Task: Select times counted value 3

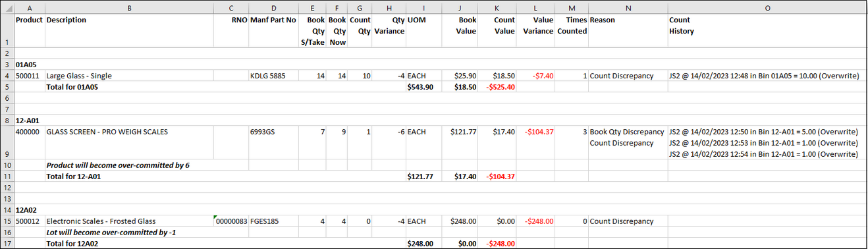Action: (x=572, y=143)
